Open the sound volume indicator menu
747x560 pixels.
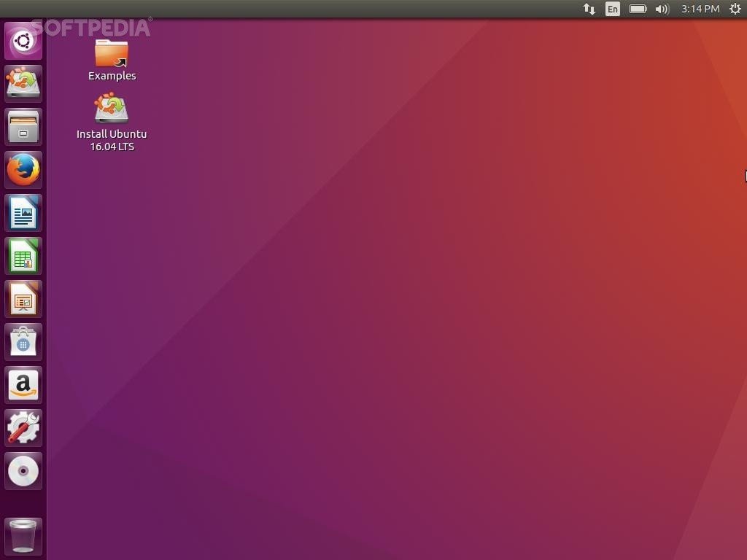(662, 9)
